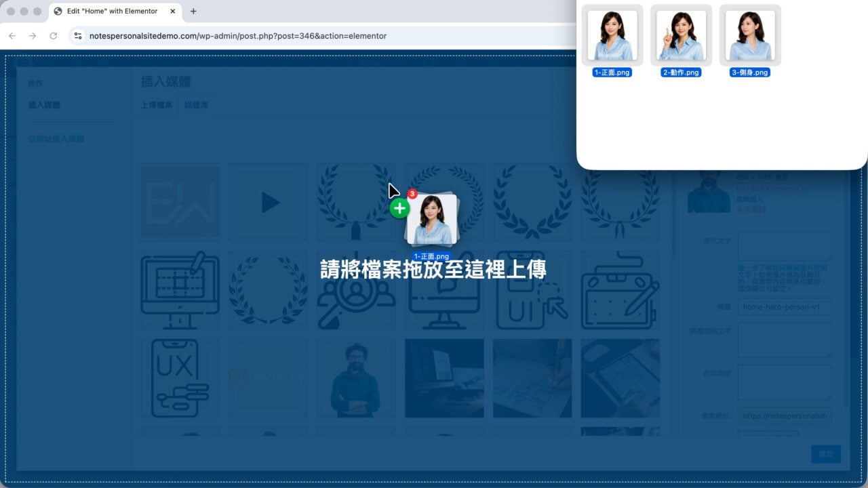
Task: Select the UX phone flowchart icon image
Action: click(x=180, y=378)
